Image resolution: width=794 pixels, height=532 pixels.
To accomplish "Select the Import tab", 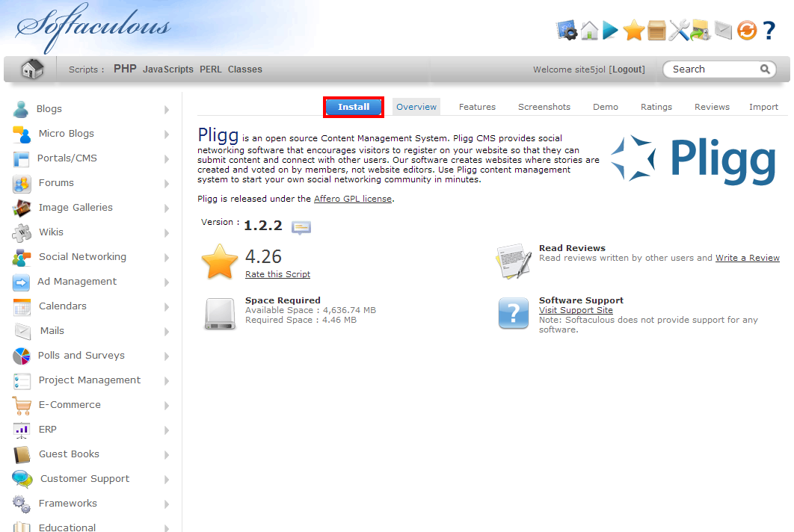I will [x=763, y=107].
